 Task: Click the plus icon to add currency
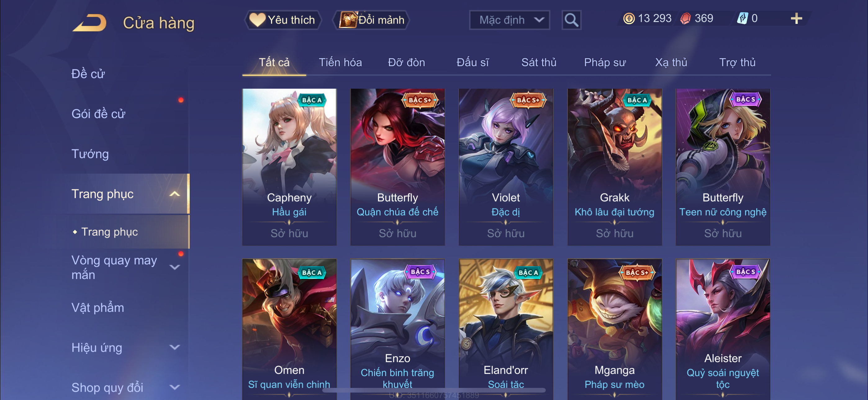click(796, 19)
